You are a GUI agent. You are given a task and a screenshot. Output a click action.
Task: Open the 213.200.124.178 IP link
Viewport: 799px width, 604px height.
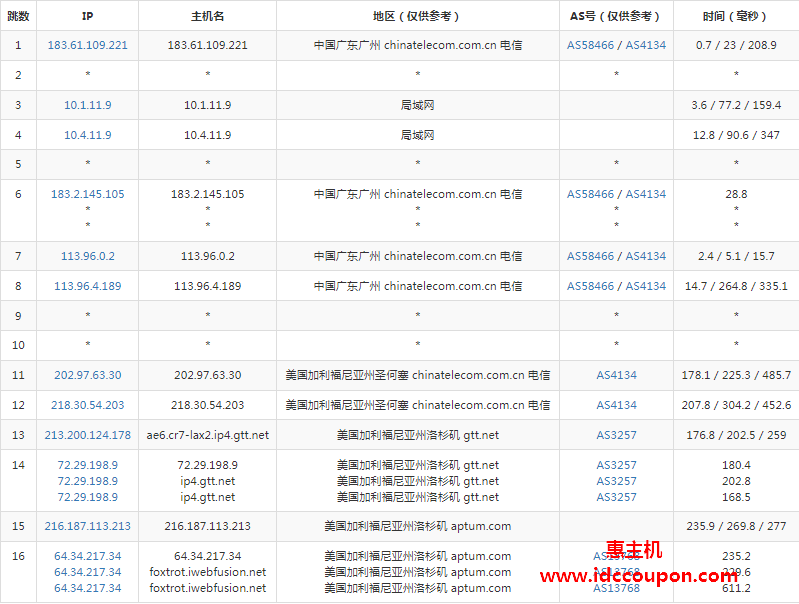(x=88, y=435)
